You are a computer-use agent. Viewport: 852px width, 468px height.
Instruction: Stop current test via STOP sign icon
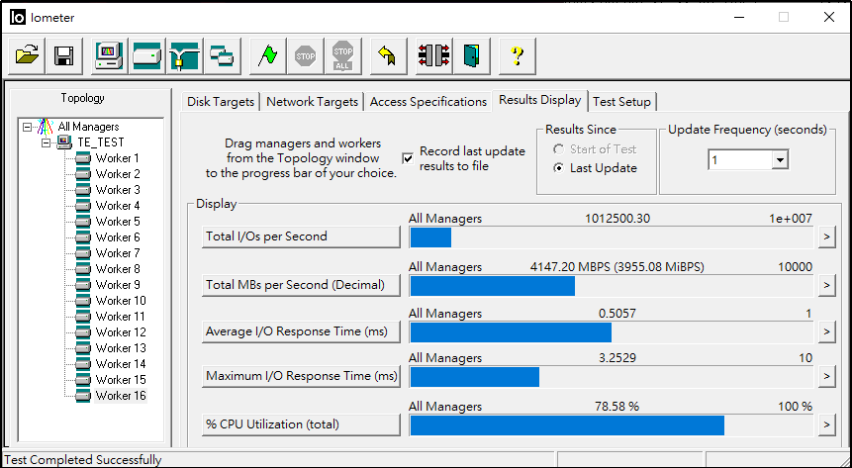305,55
